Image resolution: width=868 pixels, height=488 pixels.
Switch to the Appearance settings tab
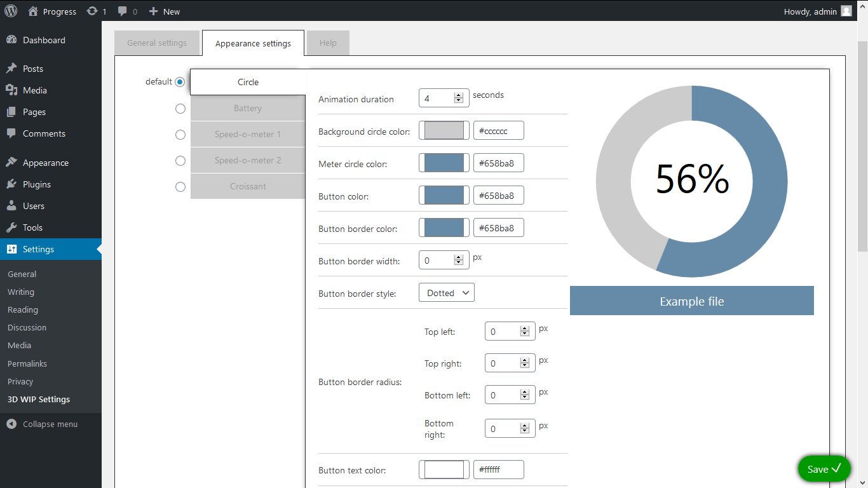[253, 43]
